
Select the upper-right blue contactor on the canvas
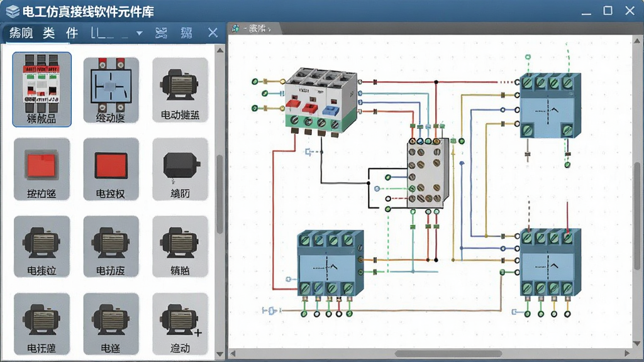click(x=550, y=106)
